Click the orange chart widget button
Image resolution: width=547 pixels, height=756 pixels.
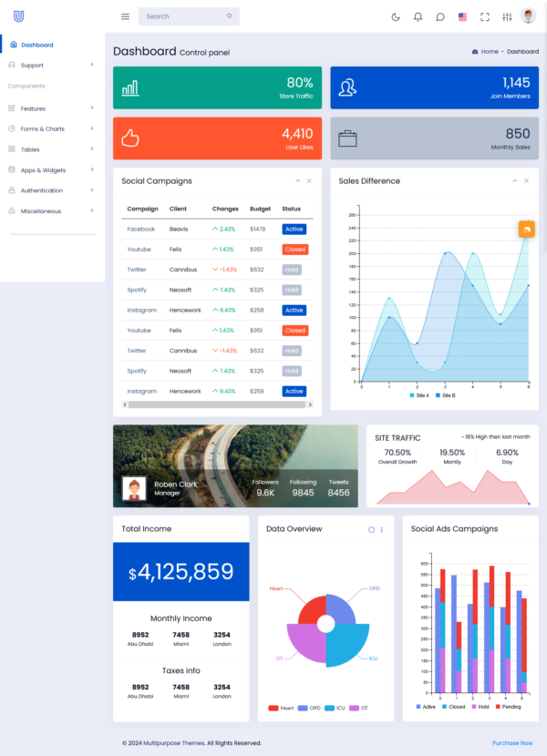pyautogui.click(x=527, y=229)
